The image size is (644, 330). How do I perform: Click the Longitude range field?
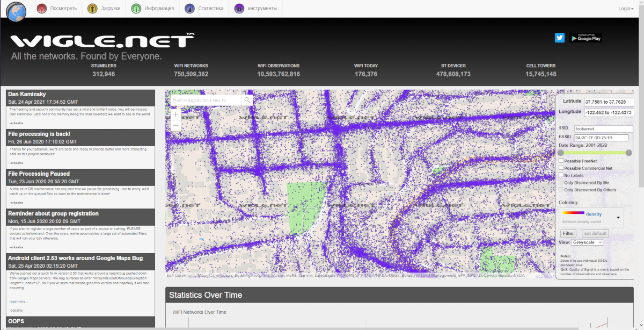609,112
